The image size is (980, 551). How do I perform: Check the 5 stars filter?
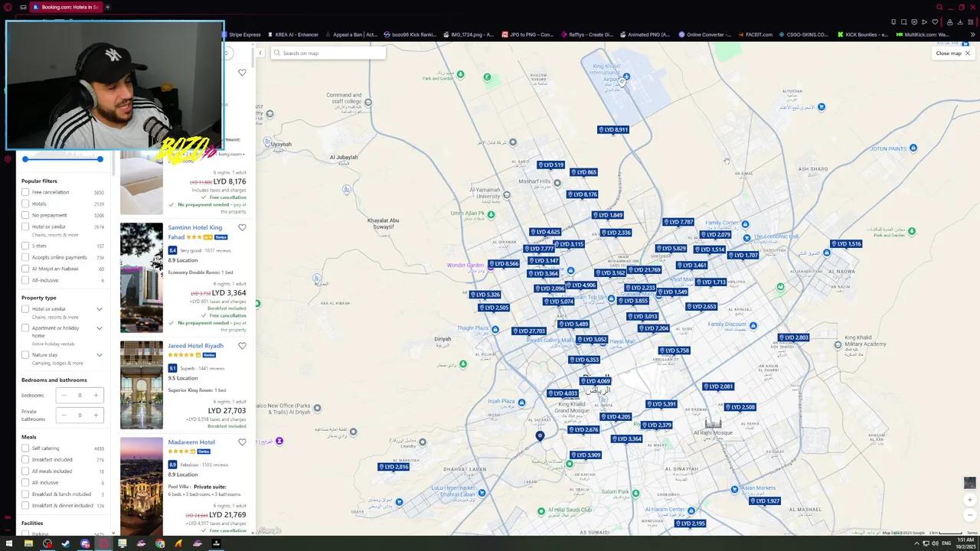tap(25, 246)
